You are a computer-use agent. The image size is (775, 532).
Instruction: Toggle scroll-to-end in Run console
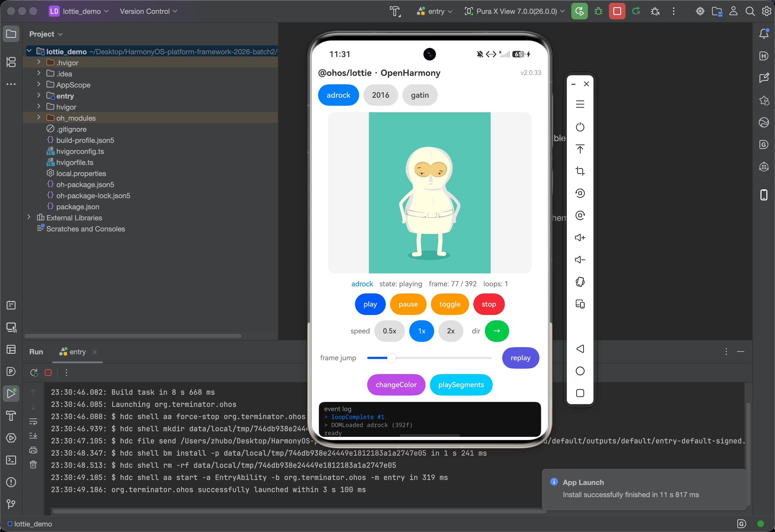pyautogui.click(x=33, y=436)
